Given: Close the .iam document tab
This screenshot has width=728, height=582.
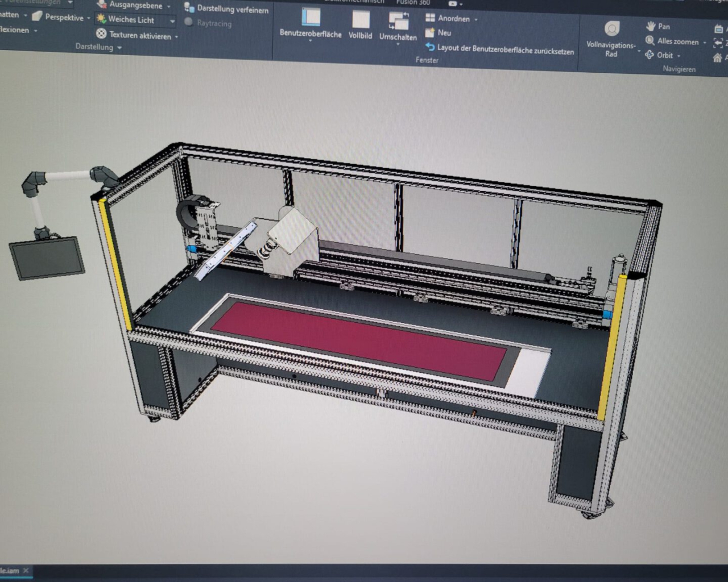Looking at the screenshot, I should point(26,570).
